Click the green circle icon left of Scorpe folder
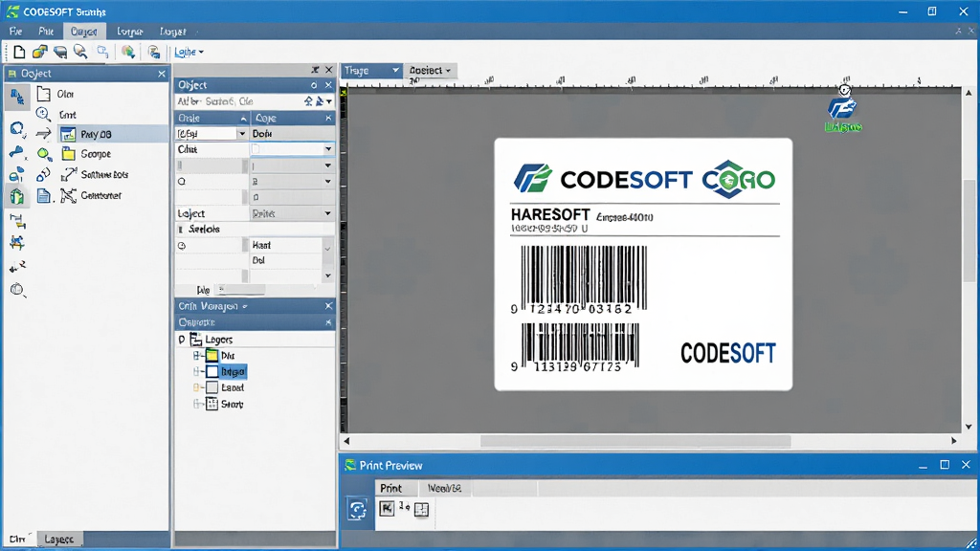Viewport: 980px width, 551px height. click(43, 154)
